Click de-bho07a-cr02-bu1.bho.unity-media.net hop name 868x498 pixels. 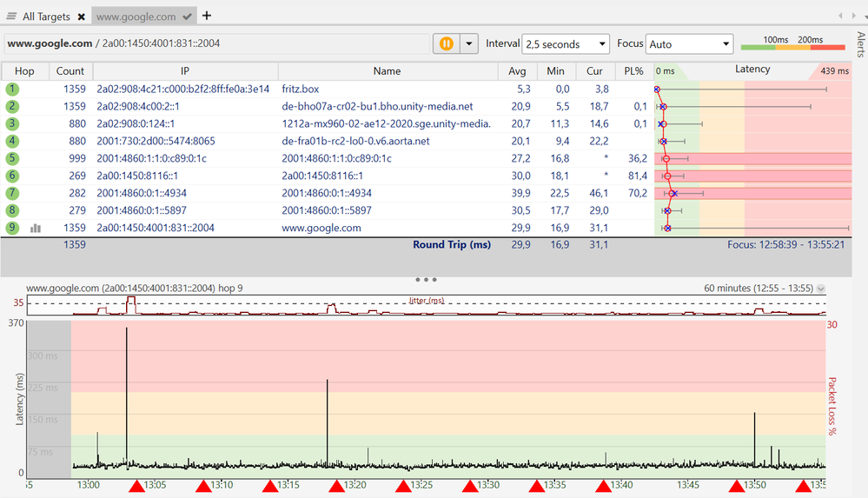pyautogui.click(x=377, y=106)
